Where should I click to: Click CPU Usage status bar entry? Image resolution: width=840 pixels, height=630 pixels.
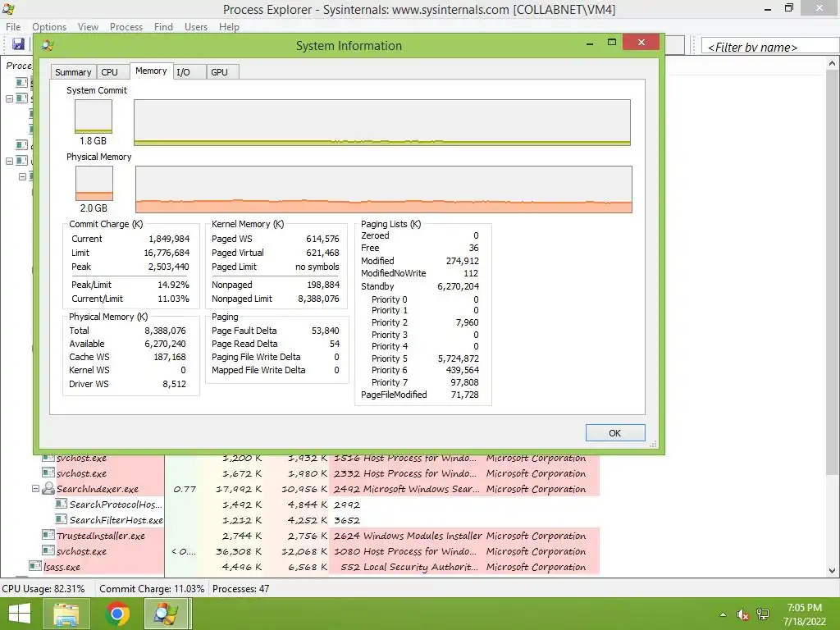pos(43,588)
